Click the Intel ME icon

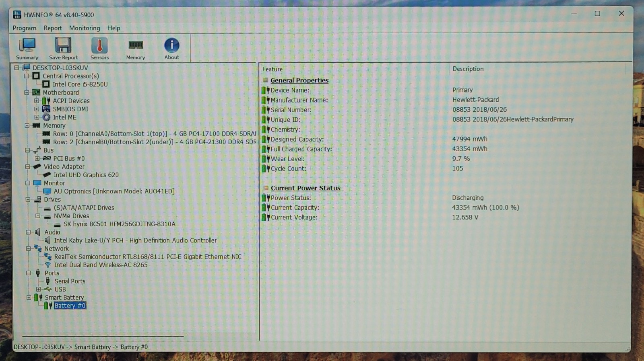(46, 117)
